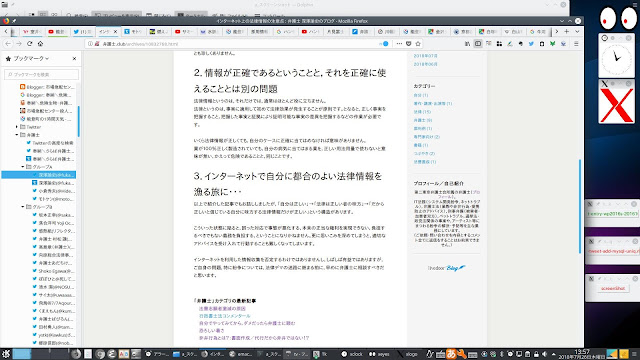
Task: Click the page vertical scrollbar
Action: [580, 206]
